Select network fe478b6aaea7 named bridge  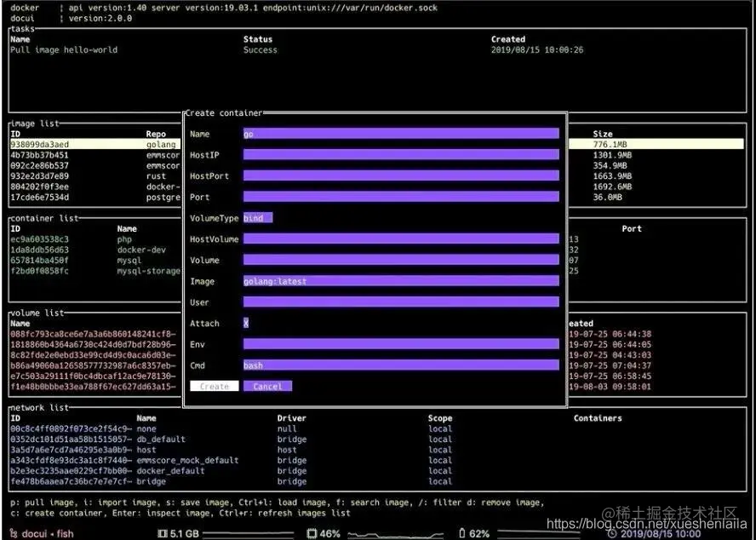pos(378,481)
